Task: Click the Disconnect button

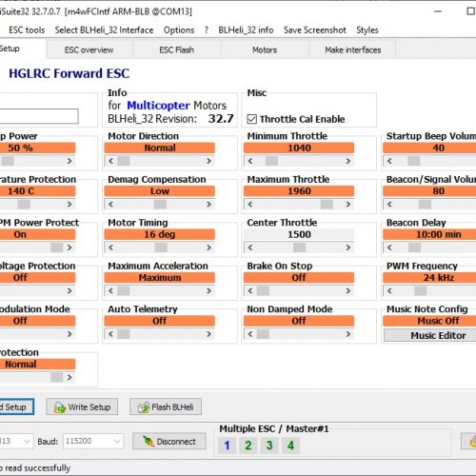Action: tap(169, 442)
